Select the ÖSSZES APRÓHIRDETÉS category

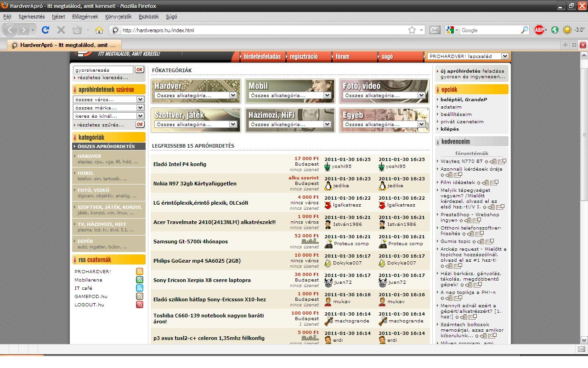pos(109,146)
